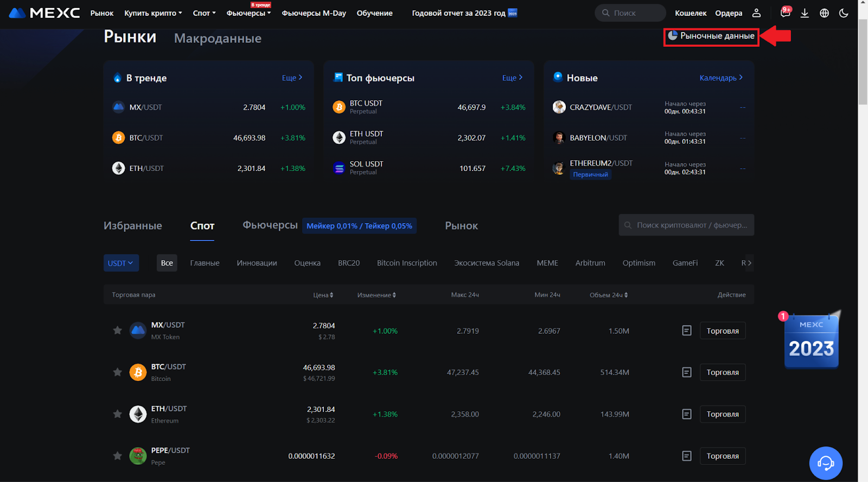Click SOL USDT futures coin icon

click(339, 168)
